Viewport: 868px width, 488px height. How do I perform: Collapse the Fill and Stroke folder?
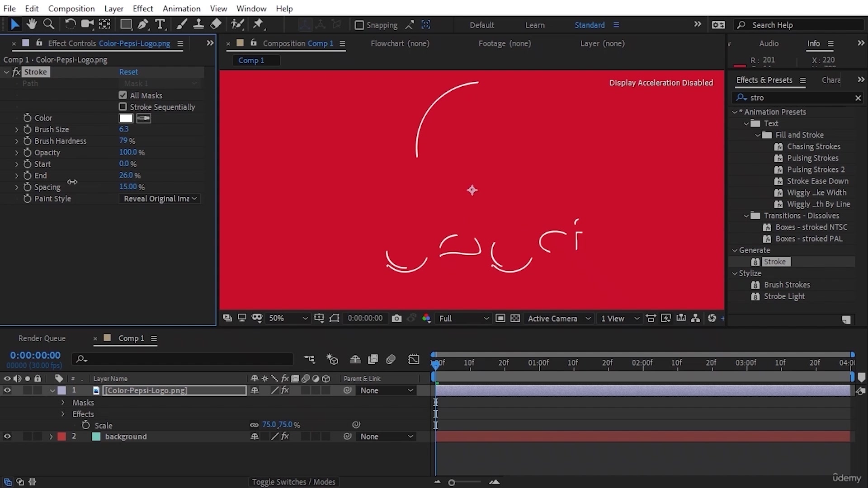pos(758,135)
